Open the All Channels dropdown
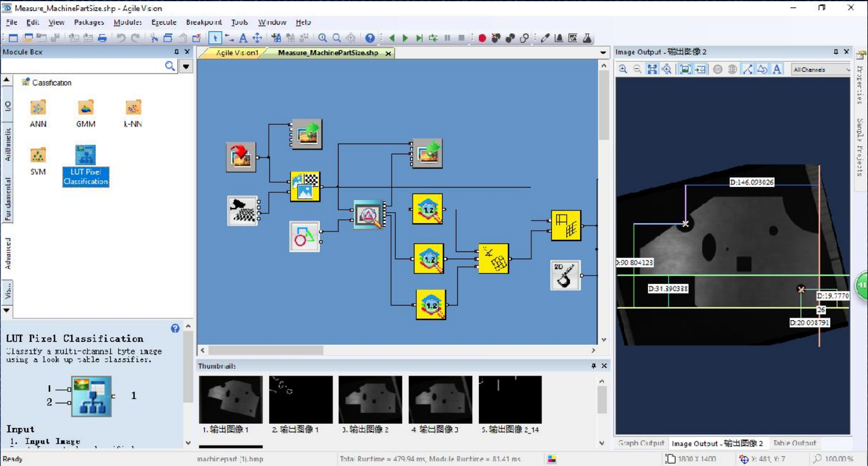The image size is (868, 466). [x=820, y=69]
